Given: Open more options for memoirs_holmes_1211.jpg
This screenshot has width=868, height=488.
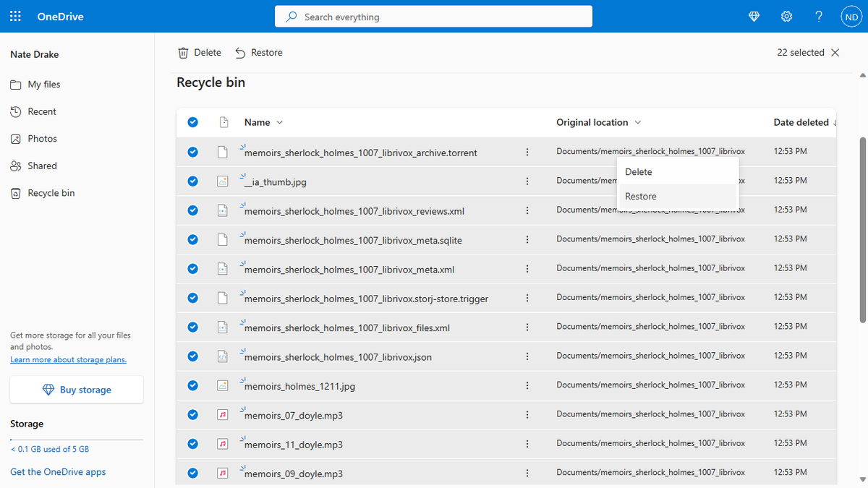Looking at the screenshot, I should coord(527,385).
